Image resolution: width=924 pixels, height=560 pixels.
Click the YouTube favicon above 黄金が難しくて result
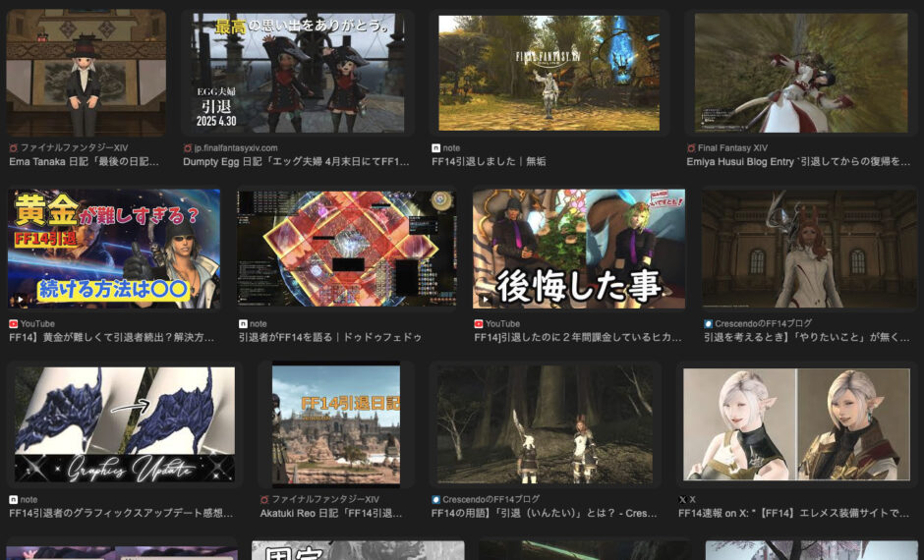point(13,324)
